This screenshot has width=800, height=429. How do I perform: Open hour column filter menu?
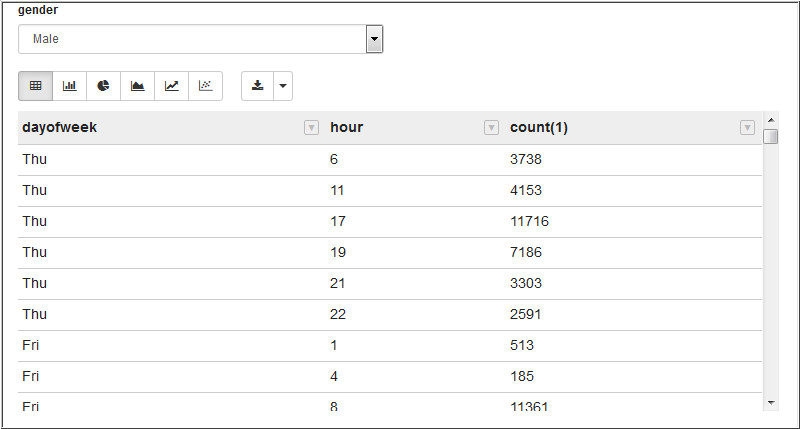pyautogui.click(x=491, y=128)
